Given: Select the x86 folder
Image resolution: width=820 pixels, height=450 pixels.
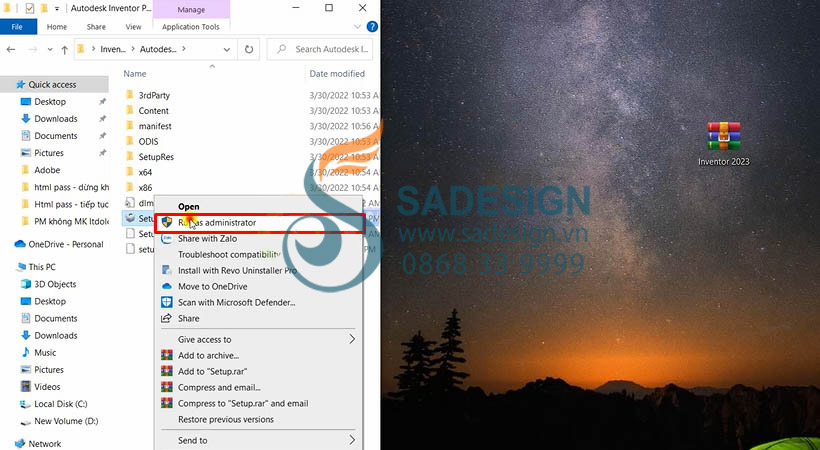Looking at the screenshot, I should [x=145, y=188].
